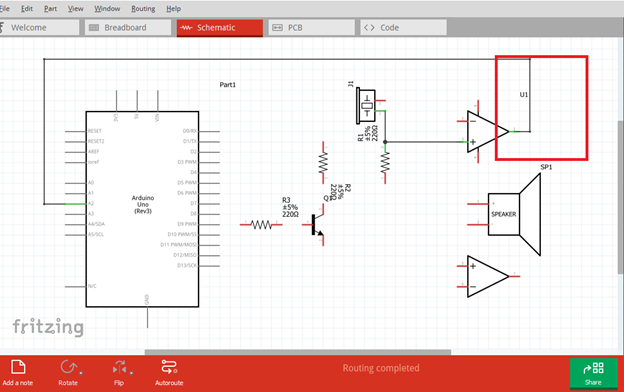Screen dimensions: 624x392
Task: Select resistor R3 symbol
Action: 261,225
